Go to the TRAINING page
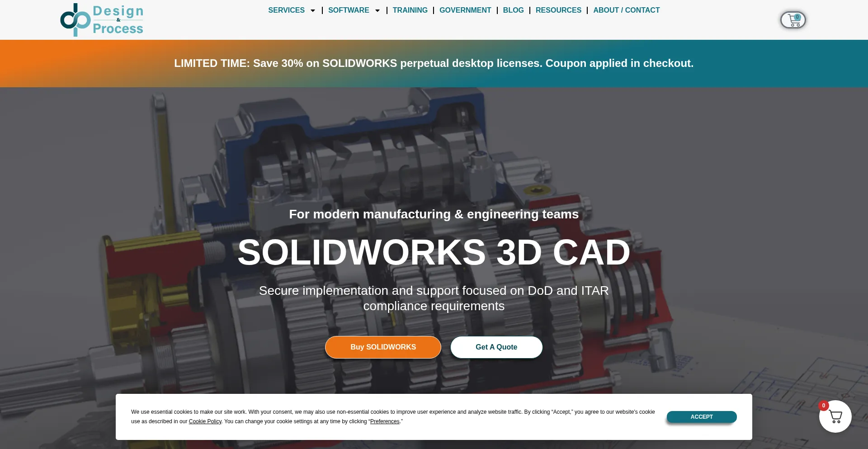 click(410, 10)
